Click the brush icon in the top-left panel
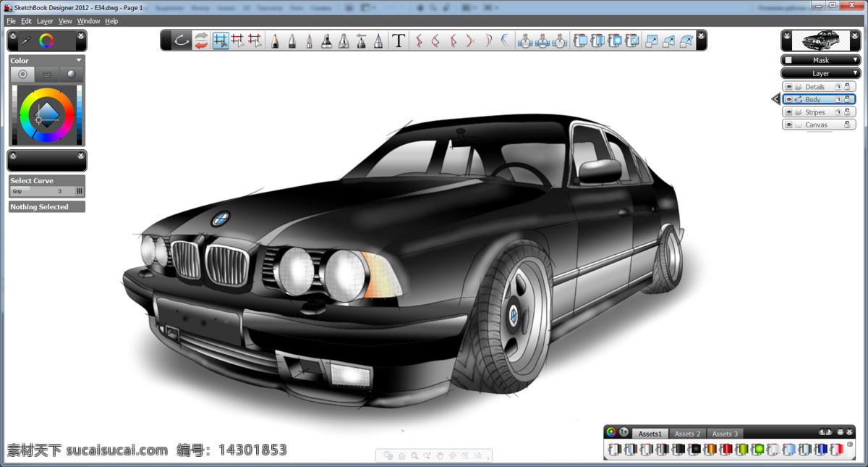This screenshot has width=868, height=467. 26,41
